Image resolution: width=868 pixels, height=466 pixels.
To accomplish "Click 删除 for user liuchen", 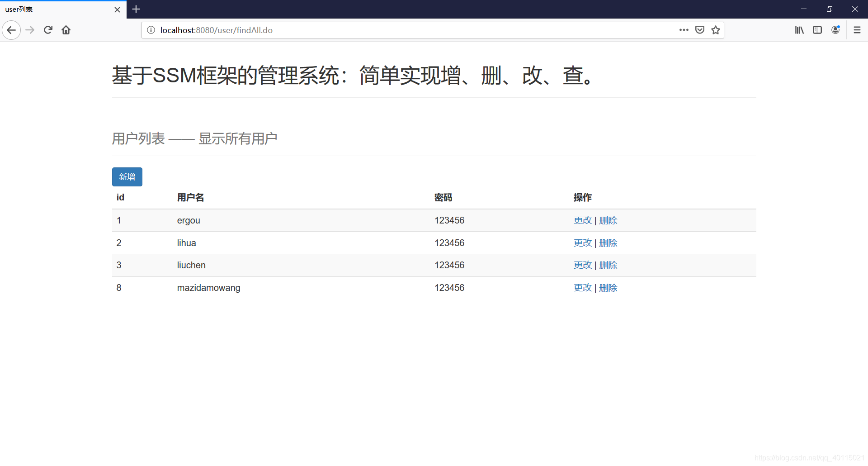I will tap(608, 265).
